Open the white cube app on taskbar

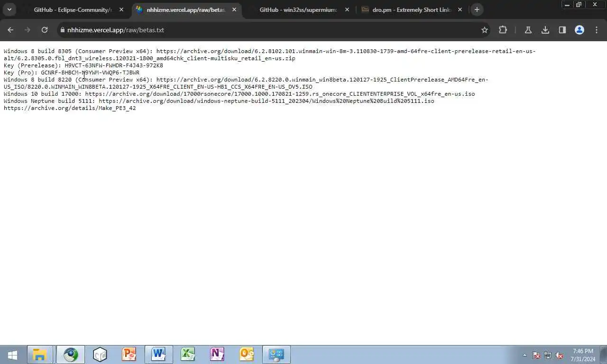100,355
